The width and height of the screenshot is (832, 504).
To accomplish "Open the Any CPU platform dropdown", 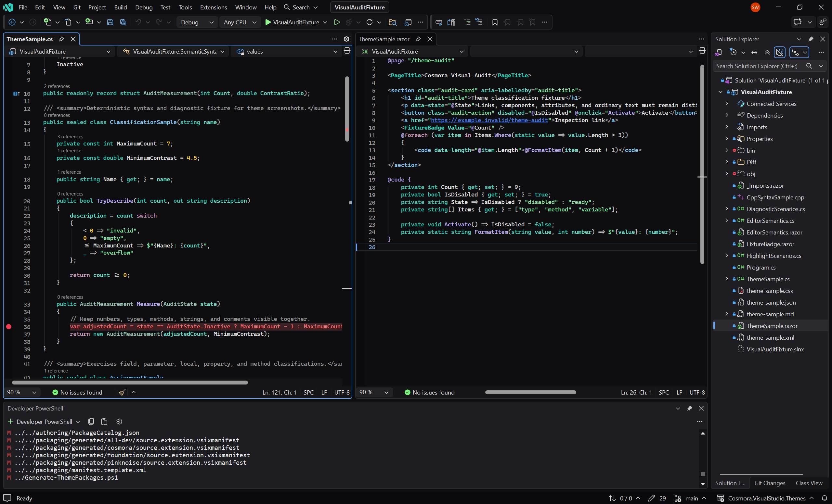I will tap(240, 22).
